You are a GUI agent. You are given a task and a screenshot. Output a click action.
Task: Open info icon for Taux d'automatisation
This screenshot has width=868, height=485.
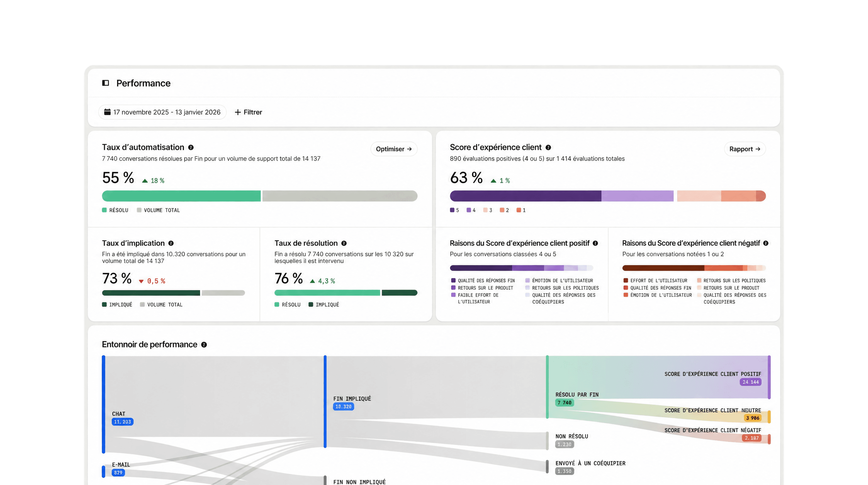point(191,147)
